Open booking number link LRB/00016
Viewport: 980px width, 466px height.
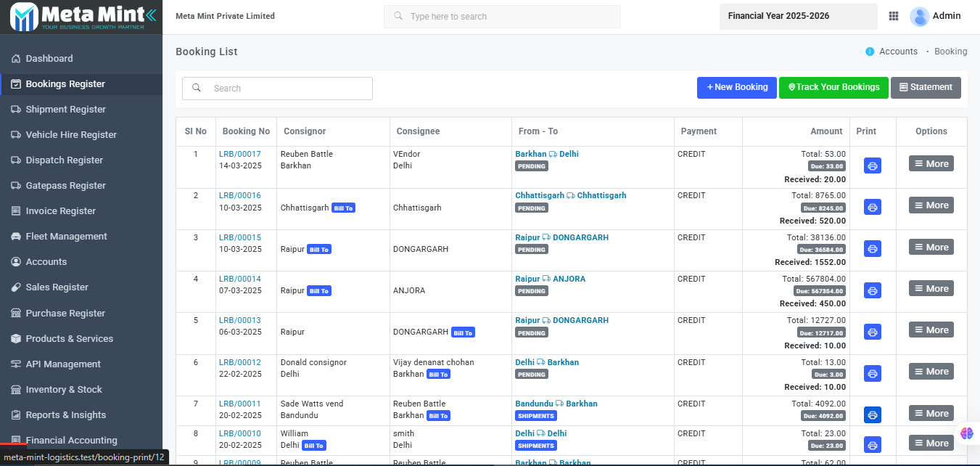point(240,195)
